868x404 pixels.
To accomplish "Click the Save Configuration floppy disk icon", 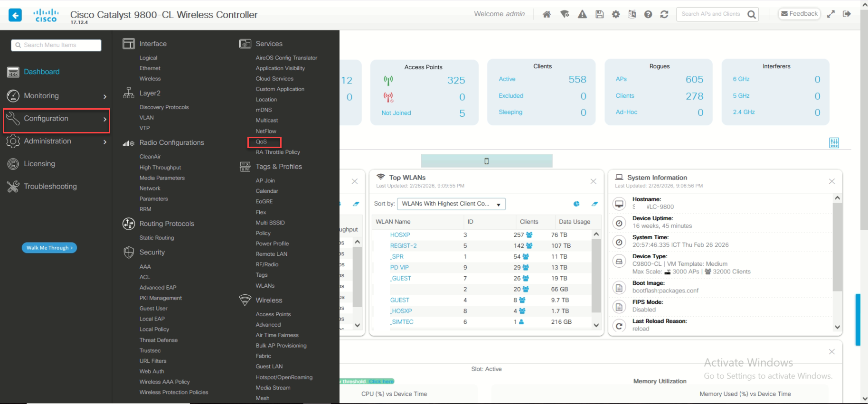I will pos(600,14).
